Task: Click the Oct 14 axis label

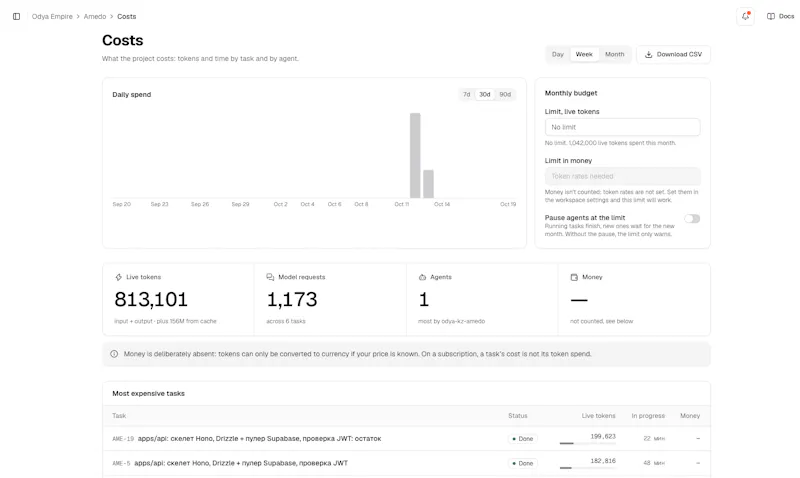Action: (x=442, y=204)
